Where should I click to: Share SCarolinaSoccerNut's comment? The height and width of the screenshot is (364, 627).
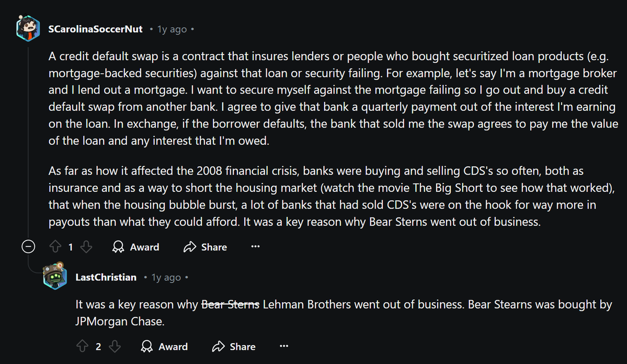click(x=206, y=247)
